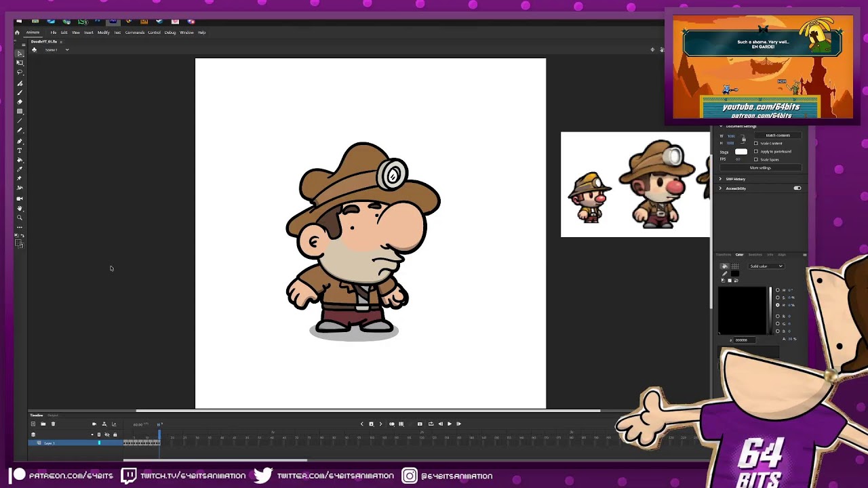Viewport: 868px width, 488px height.
Task: Toggle the Accessibility switch
Action: click(797, 188)
